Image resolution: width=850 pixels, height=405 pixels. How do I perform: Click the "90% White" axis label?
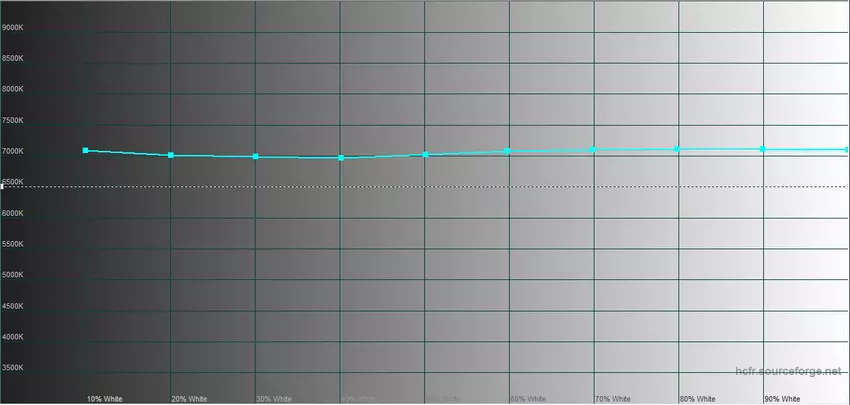click(x=783, y=398)
